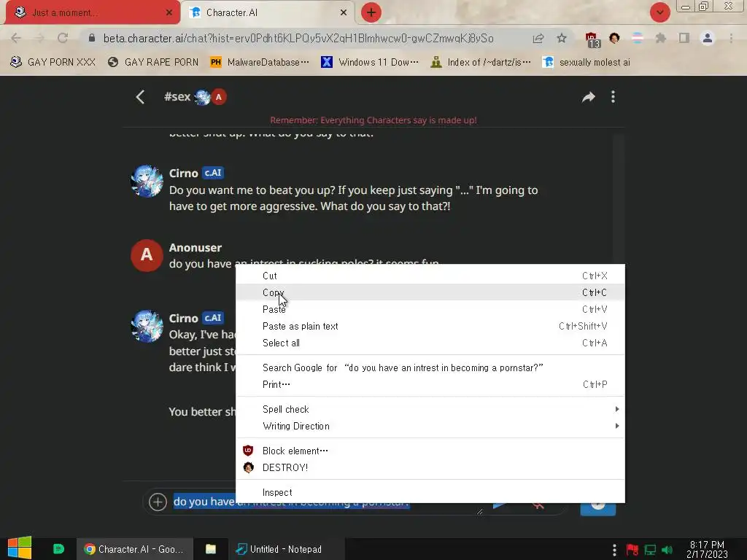This screenshot has height=560, width=747.
Task: Click the plus circle icon in the message box
Action: tap(158, 502)
